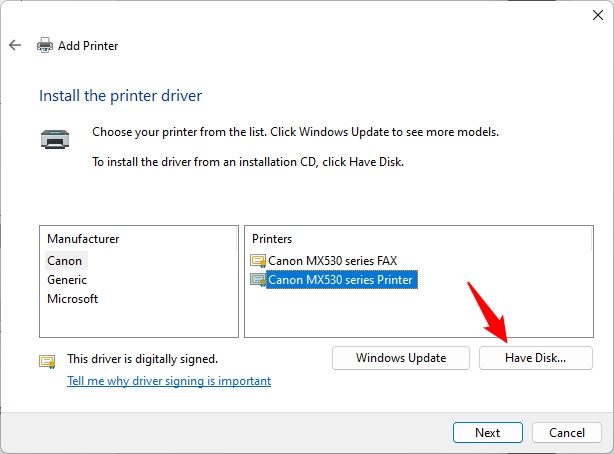Click the 'This driver is digitally signed' text
The height and width of the screenshot is (454, 614).
coord(143,359)
